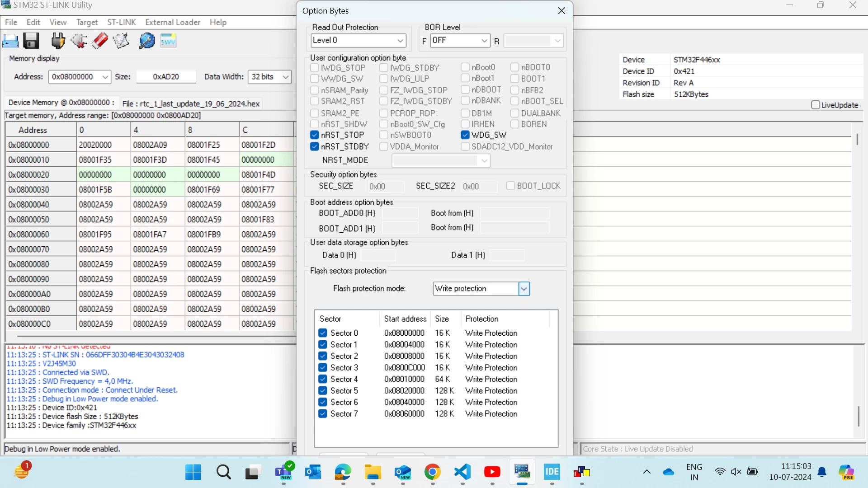Uncheck Sector 0 write protection

(x=323, y=333)
